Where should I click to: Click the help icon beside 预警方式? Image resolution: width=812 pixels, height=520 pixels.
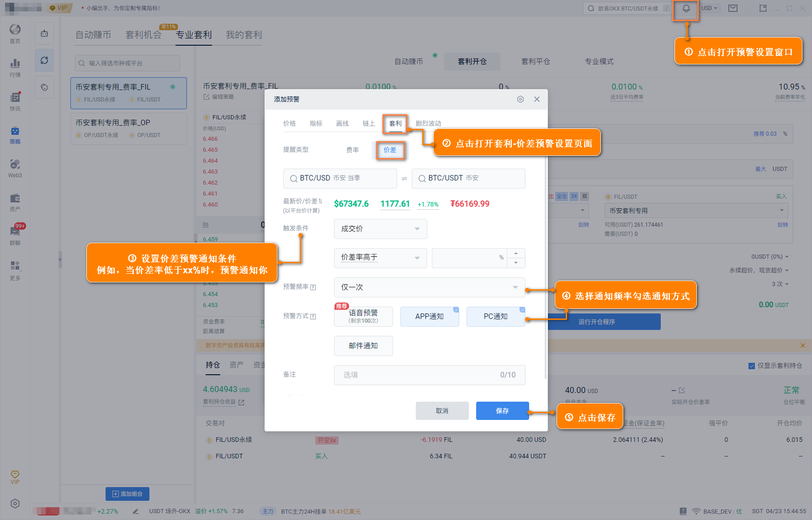pyautogui.click(x=313, y=317)
